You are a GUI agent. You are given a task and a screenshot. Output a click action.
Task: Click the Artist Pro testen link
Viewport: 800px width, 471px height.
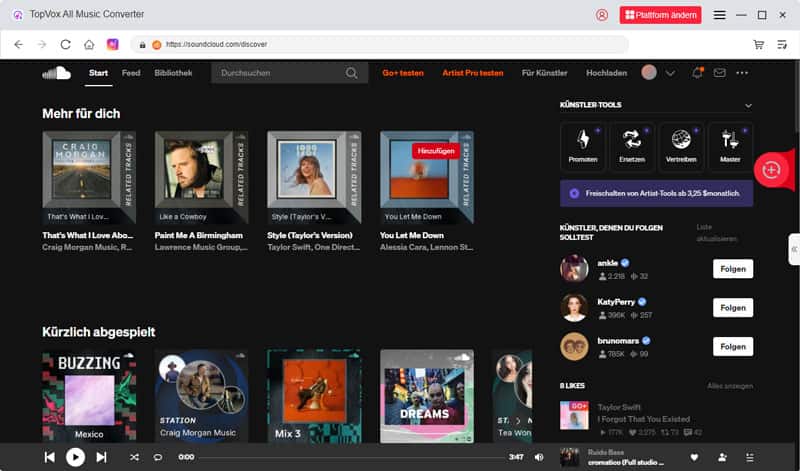point(472,73)
